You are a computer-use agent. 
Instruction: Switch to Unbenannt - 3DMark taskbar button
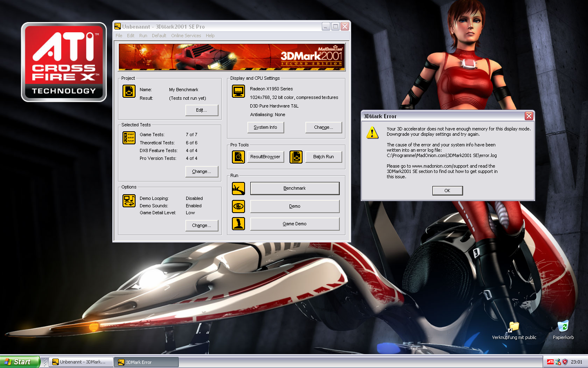click(x=81, y=362)
